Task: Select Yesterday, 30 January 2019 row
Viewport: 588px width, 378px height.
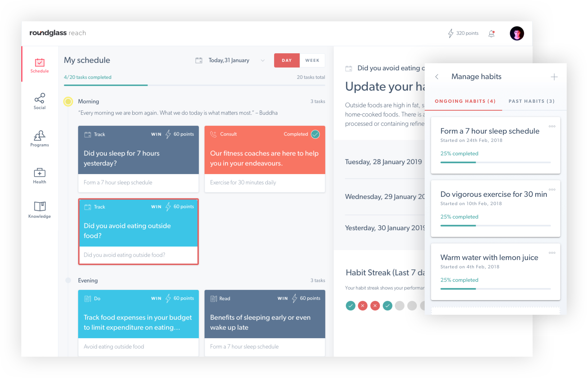Action: (x=385, y=228)
